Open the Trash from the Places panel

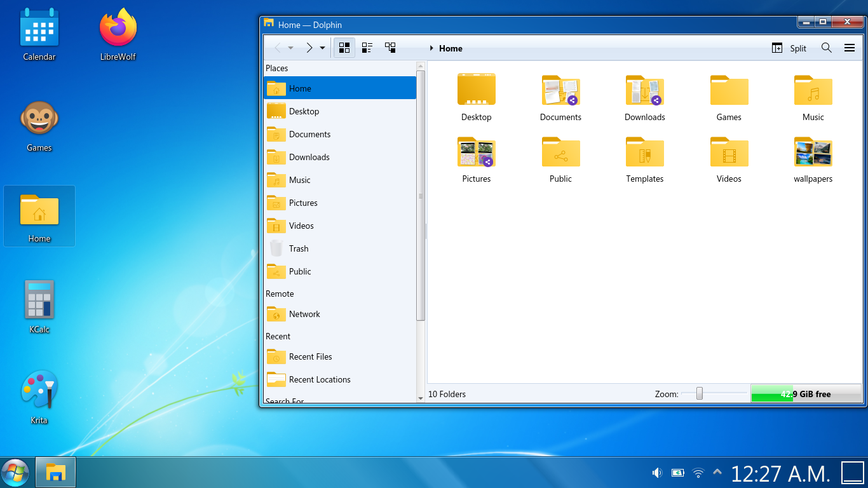tap(298, 248)
